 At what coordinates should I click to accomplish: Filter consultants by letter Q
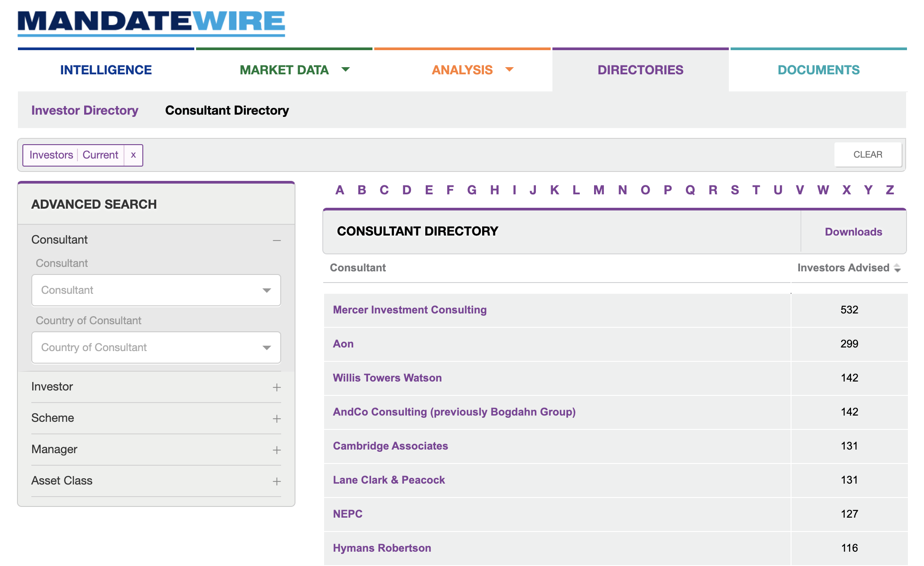[x=690, y=190]
